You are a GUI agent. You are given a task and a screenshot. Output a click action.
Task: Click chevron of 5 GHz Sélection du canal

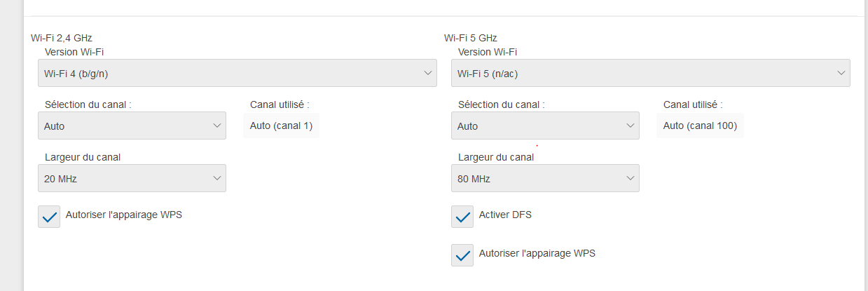(630, 126)
